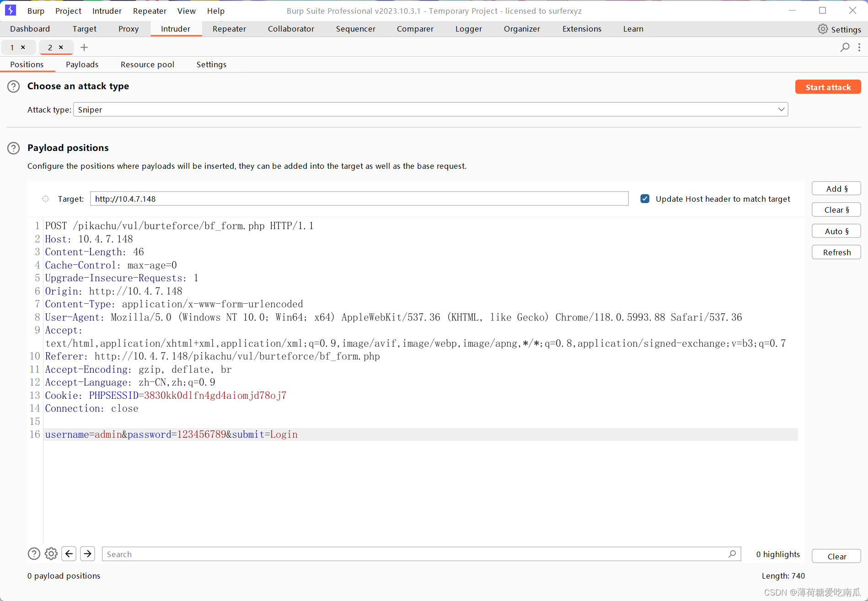Open the three-dot tab options menu
Screen dimensions: 868x601
pyautogui.click(x=859, y=47)
